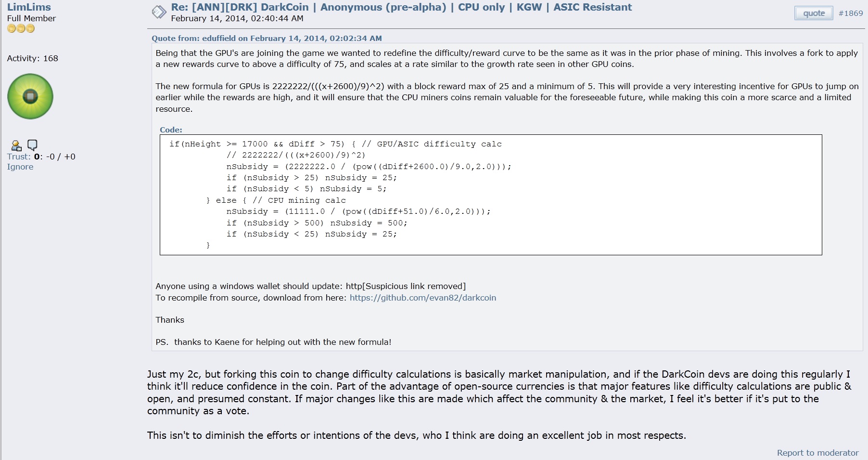Quote this post with the quote button

tap(814, 13)
